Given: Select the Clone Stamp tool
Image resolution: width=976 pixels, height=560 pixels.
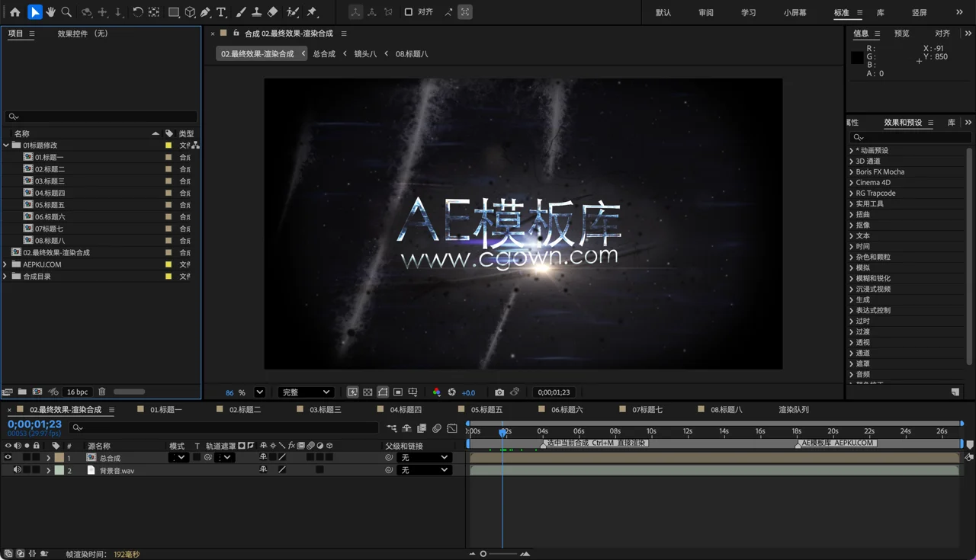Looking at the screenshot, I should coord(257,12).
